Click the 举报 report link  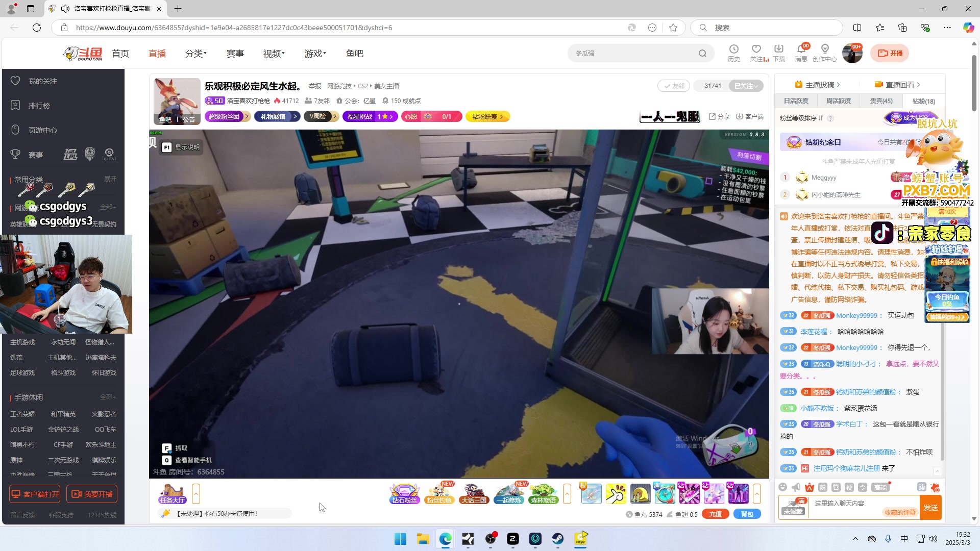315,86
